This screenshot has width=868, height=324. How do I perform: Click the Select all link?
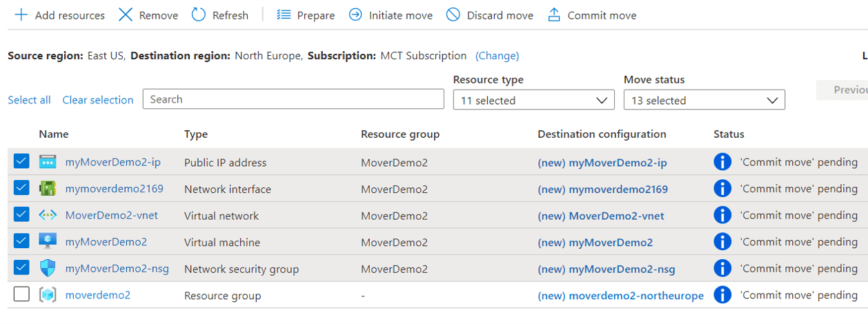(x=29, y=100)
